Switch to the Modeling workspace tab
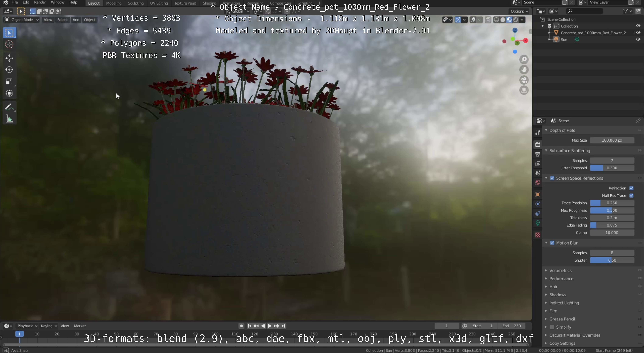Screen dimensions: 644x353 (x=114, y=3)
